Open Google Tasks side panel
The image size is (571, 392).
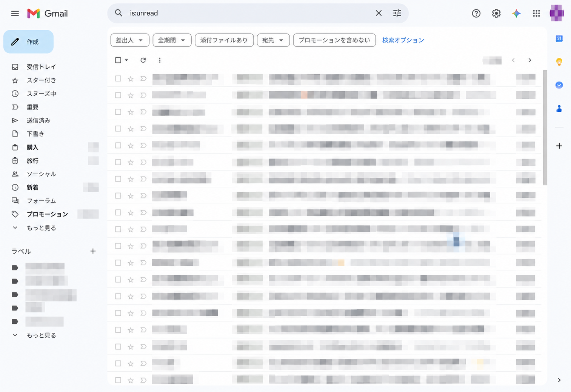pos(559,85)
